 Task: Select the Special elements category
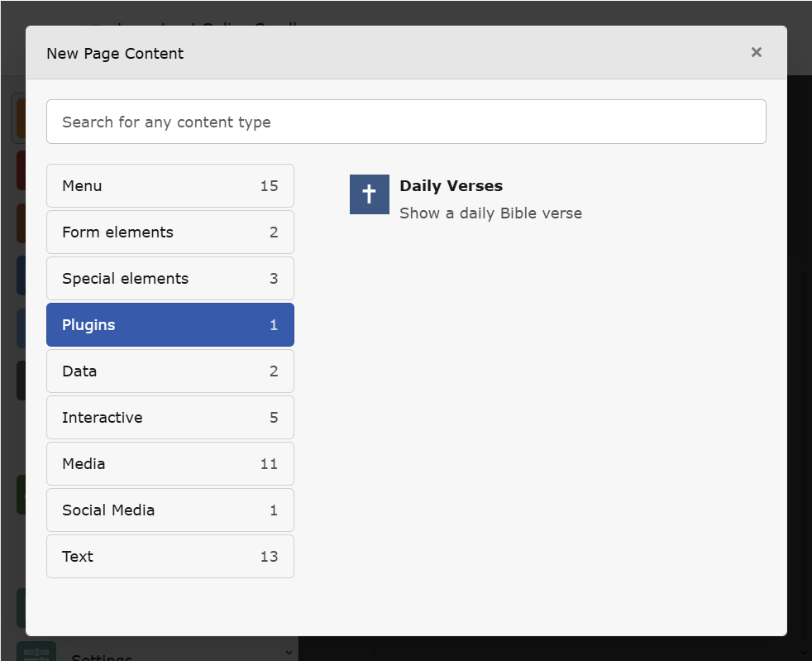coord(170,279)
